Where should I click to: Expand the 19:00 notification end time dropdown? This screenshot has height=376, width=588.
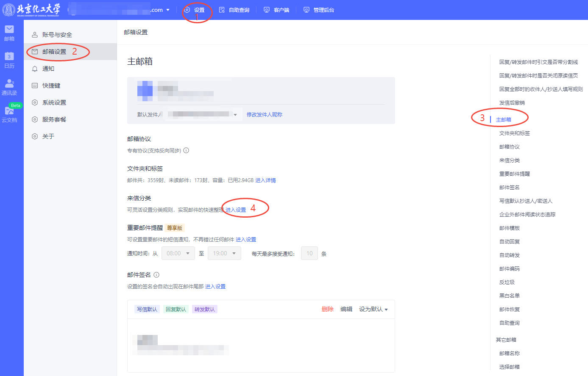[224, 253]
